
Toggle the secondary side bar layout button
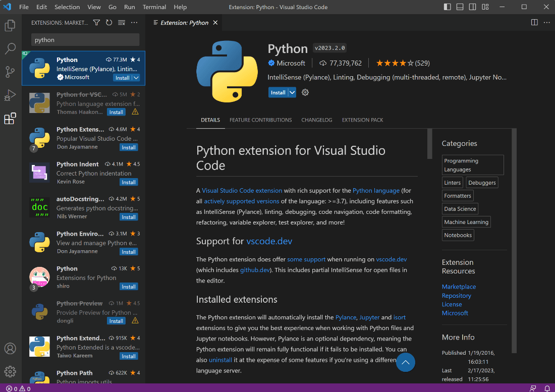coord(472,7)
